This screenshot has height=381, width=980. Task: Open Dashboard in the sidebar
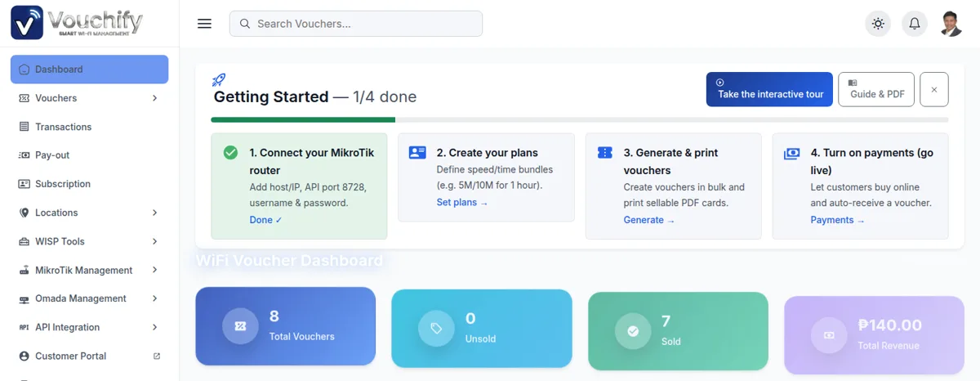(89, 69)
